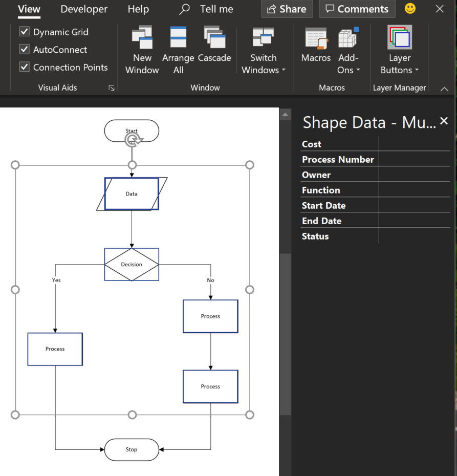Viewport: 457px width, 476px height.
Task: Open the Help tab
Action: [138, 9]
